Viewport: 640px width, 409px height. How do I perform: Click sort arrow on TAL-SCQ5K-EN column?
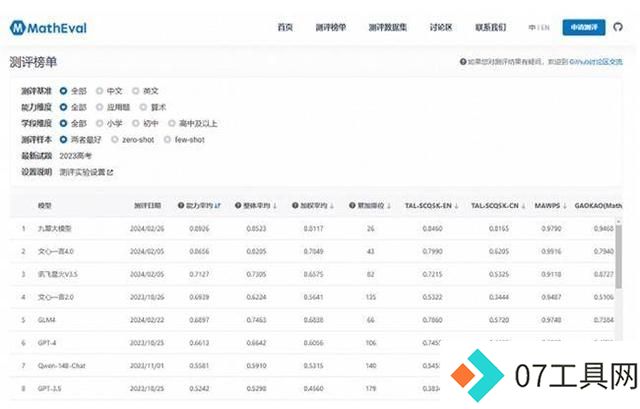coord(456,206)
